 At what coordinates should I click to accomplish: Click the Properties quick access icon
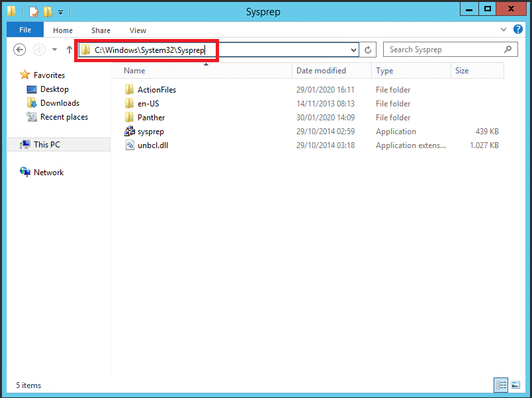tap(34, 12)
